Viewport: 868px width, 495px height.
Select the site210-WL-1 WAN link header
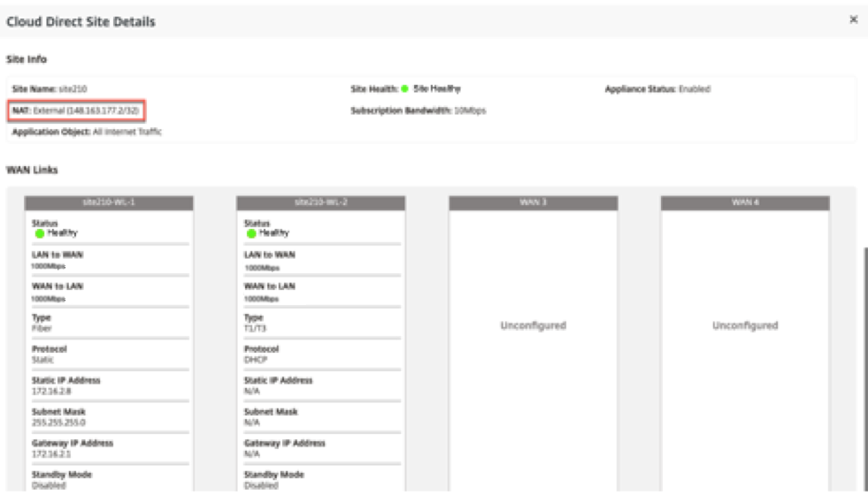pos(109,202)
